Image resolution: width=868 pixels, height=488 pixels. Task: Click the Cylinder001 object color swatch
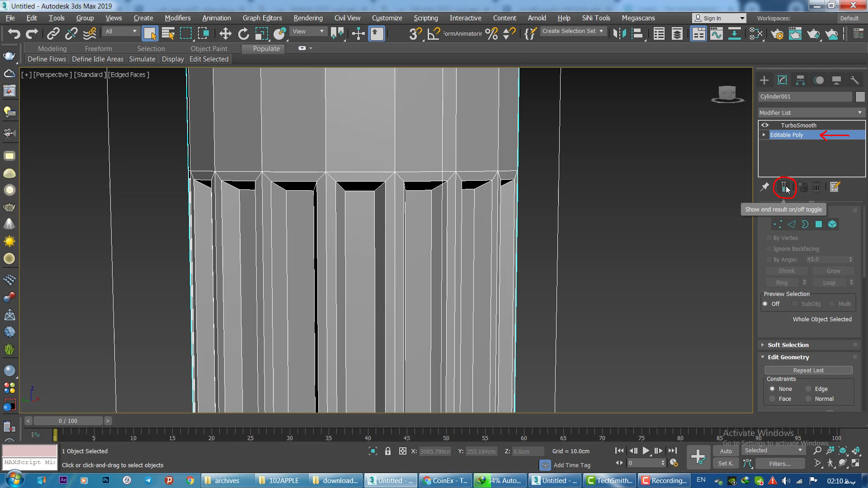click(860, 97)
